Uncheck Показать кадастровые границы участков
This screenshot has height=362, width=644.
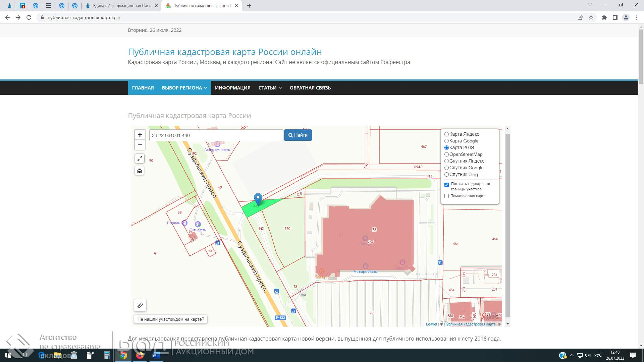pos(446,185)
